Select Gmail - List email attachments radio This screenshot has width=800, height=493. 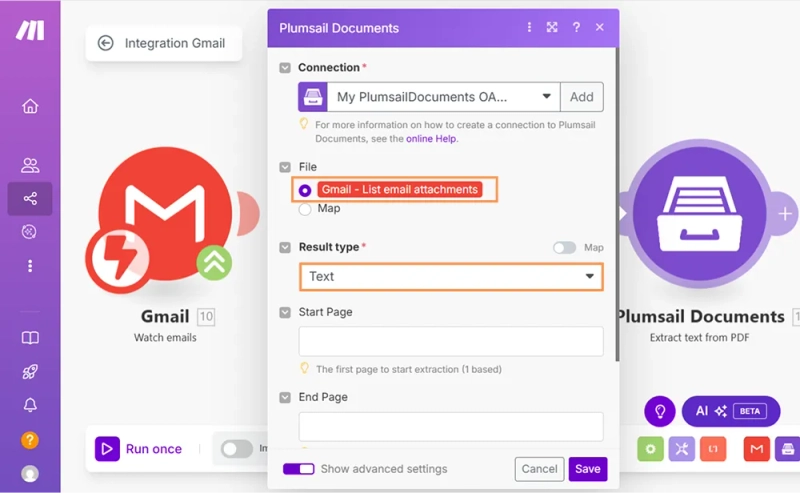click(x=305, y=190)
